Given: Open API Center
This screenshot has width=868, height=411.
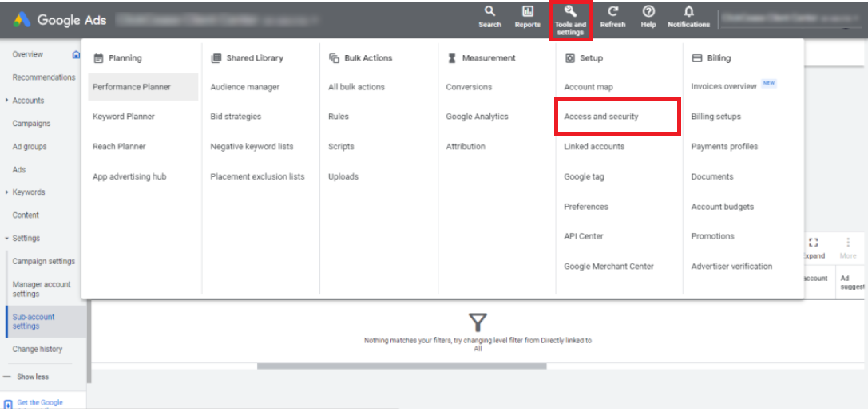Looking at the screenshot, I should click(584, 236).
